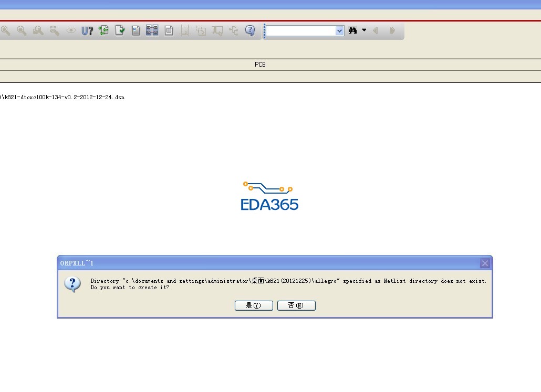Viewport: 541px width, 392px height.
Task: Expand the search combo box dropdown arrow
Action: [x=339, y=30]
